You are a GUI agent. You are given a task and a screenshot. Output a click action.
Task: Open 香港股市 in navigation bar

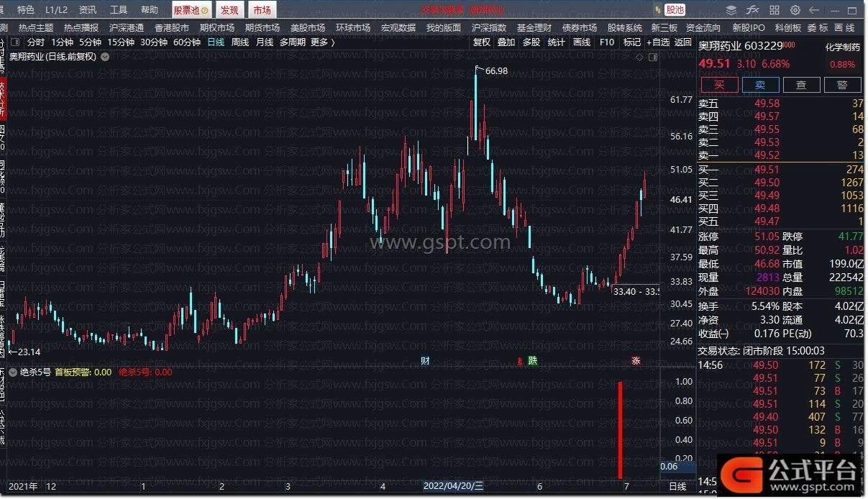172,28
